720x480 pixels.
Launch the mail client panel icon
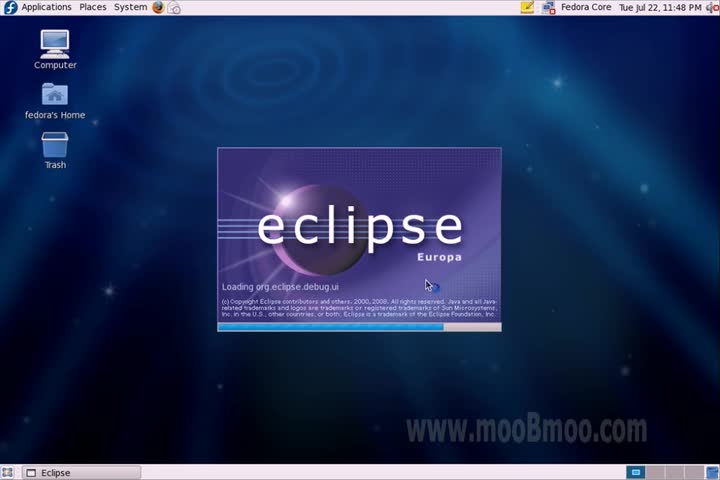click(x=174, y=7)
